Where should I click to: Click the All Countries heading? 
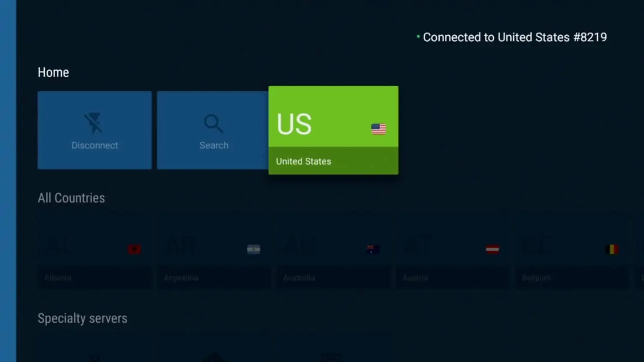pos(71,198)
